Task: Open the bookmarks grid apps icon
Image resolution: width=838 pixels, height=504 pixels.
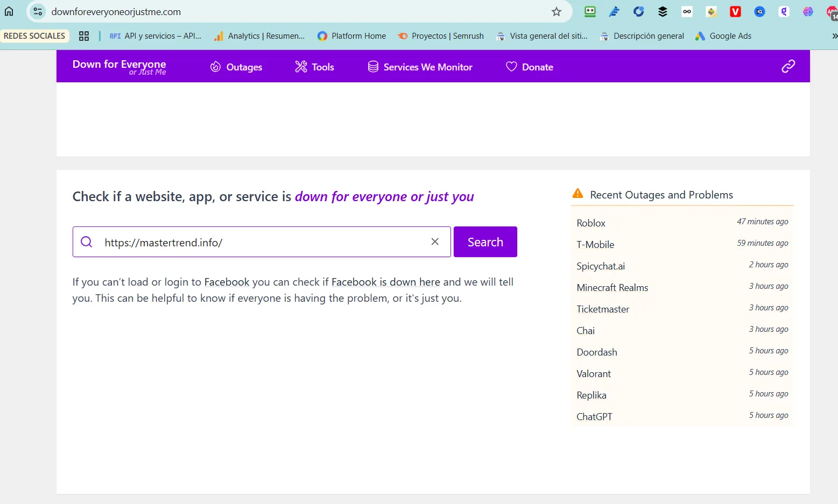Action: (x=84, y=36)
